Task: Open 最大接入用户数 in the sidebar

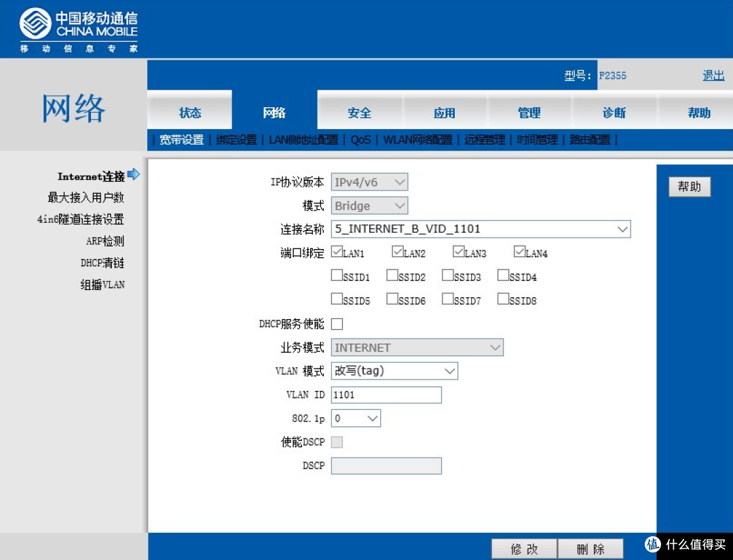Action: 86,198
